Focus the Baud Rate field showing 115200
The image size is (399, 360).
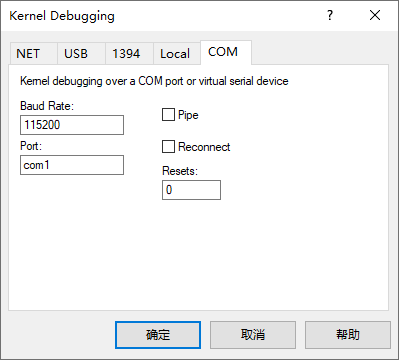72,125
